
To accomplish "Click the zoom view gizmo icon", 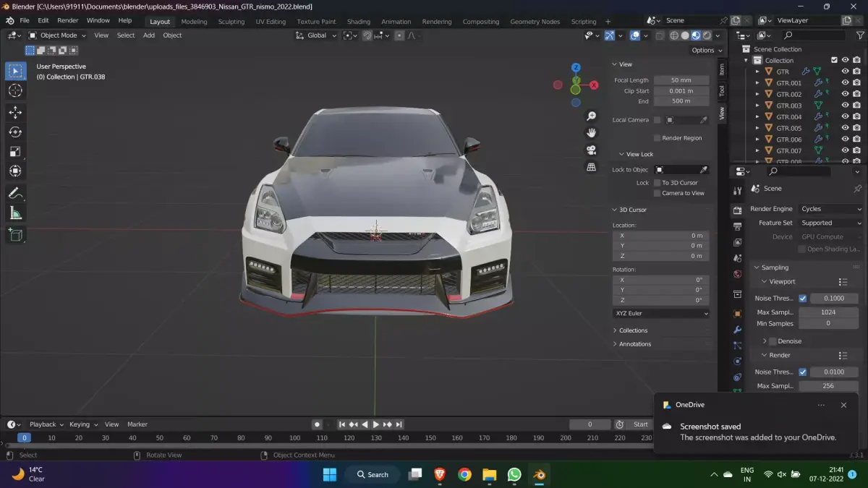I will click(591, 116).
